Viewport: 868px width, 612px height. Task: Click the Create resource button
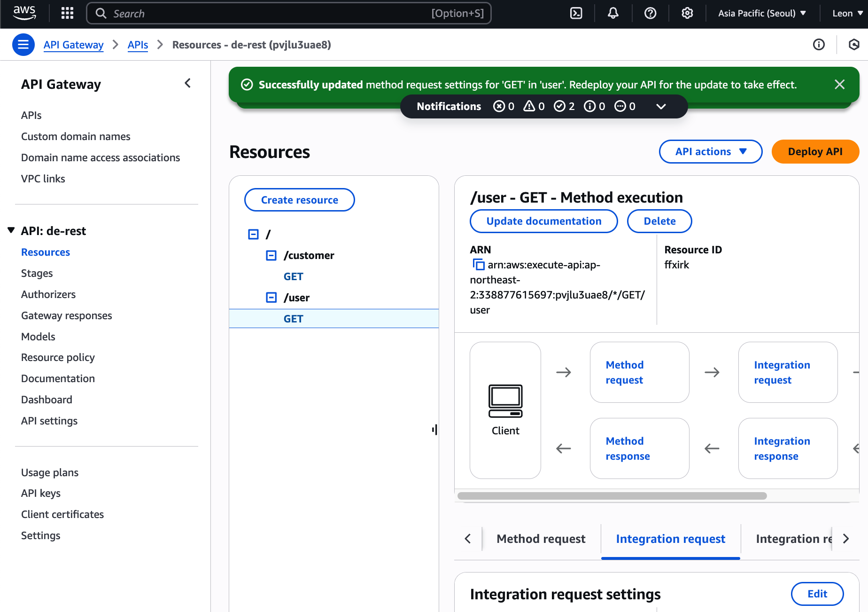point(300,200)
